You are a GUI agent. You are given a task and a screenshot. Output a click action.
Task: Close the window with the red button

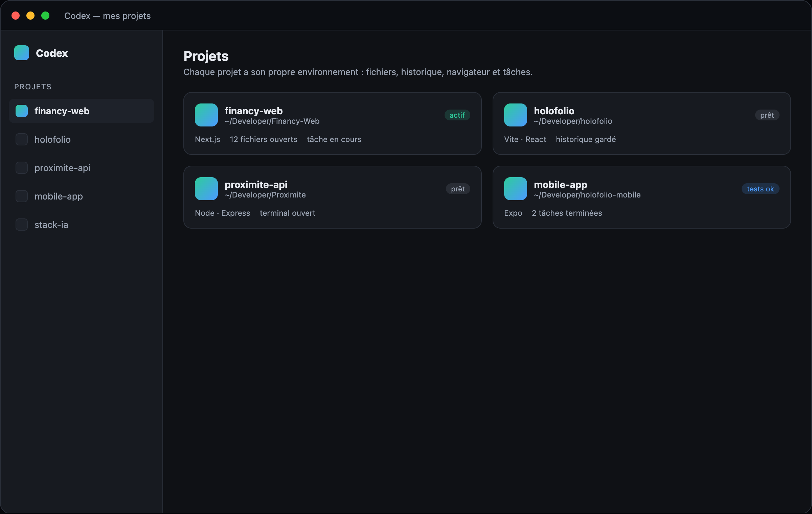(16, 16)
